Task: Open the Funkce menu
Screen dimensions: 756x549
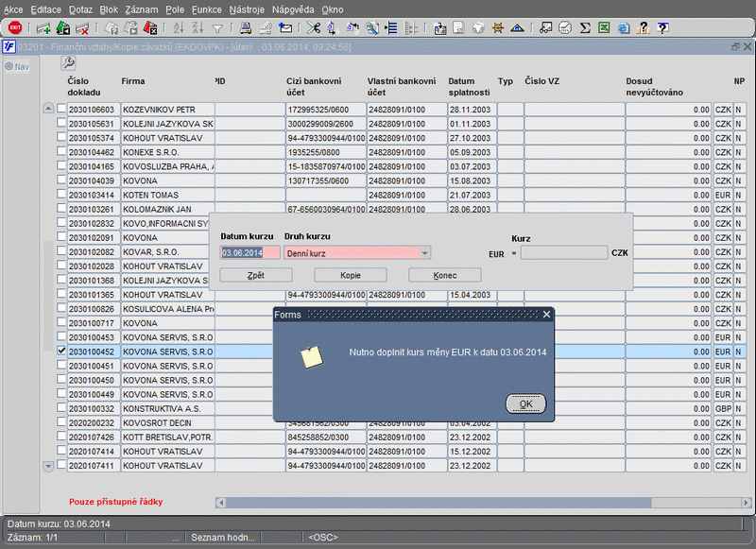Action: pos(207,9)
